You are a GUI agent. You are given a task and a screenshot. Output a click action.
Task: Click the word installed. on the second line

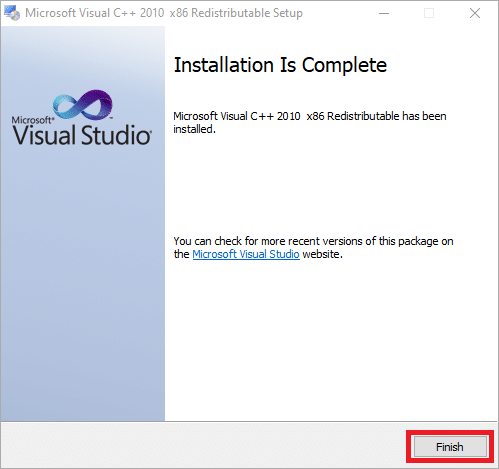[194, 129]
